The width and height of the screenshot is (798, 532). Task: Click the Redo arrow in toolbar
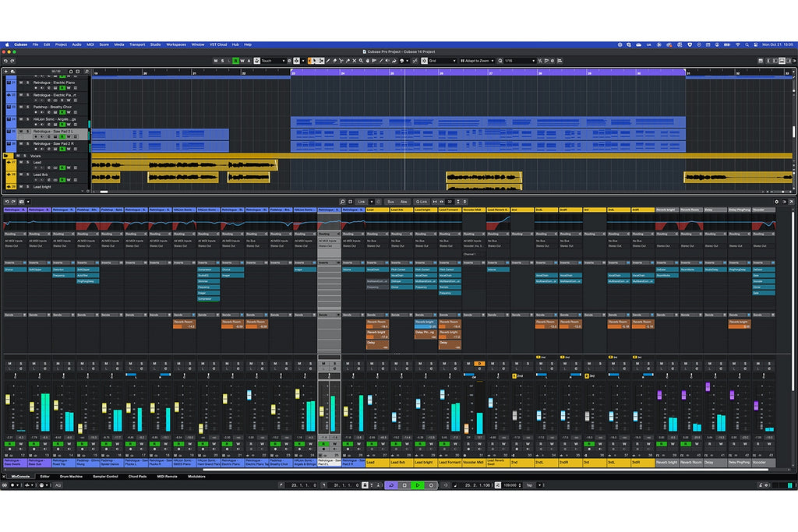[x=12, y=61]
